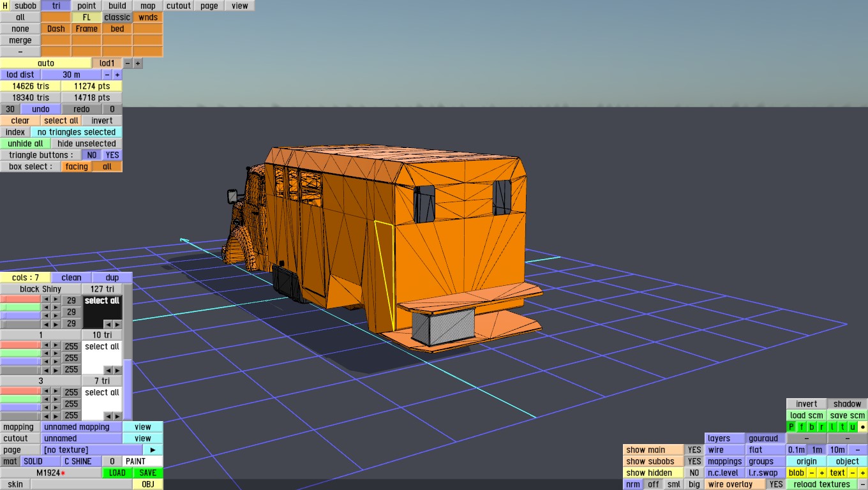This screenshot has height=490, width=868.
Task: Click the minus button beside the 10m grid
Action: pos(858,450)
